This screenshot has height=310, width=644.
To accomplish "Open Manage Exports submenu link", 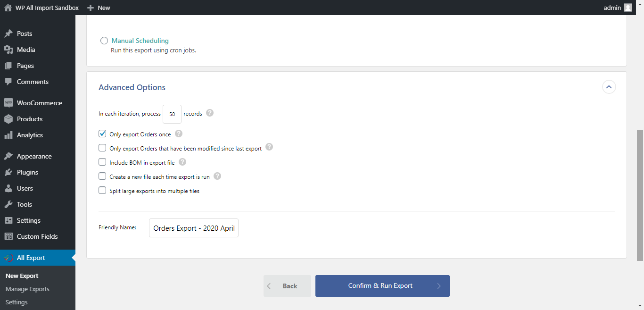I will [x=27, y=289].
